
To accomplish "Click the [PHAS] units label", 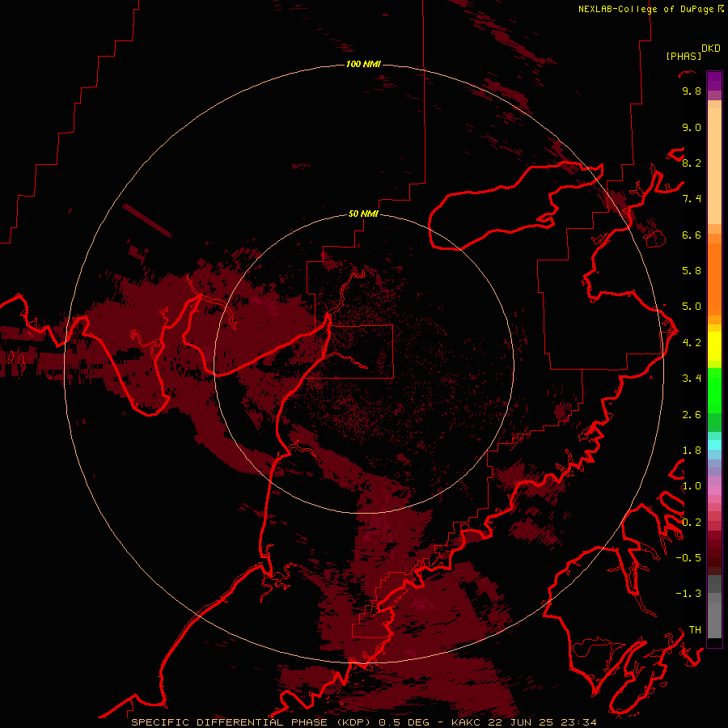I will point(684,56).
